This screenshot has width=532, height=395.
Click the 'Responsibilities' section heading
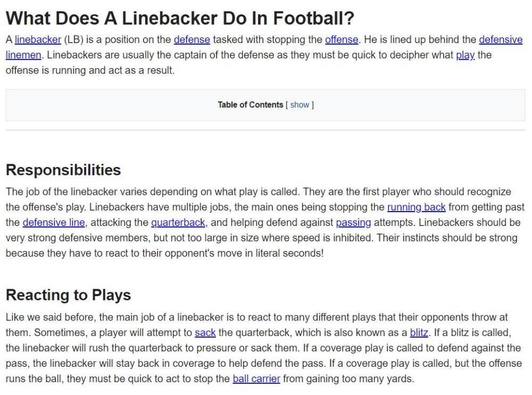coord(63,170)
